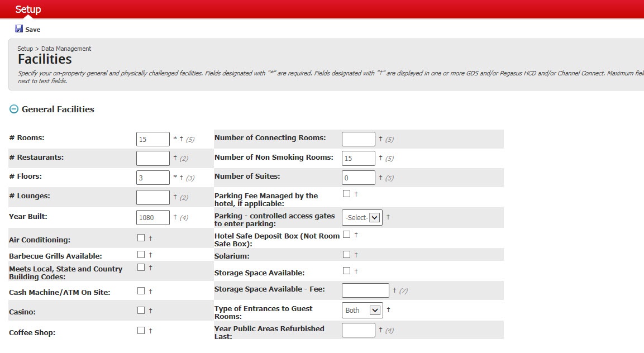Click the Setup header title

click(x=28, y=9)
